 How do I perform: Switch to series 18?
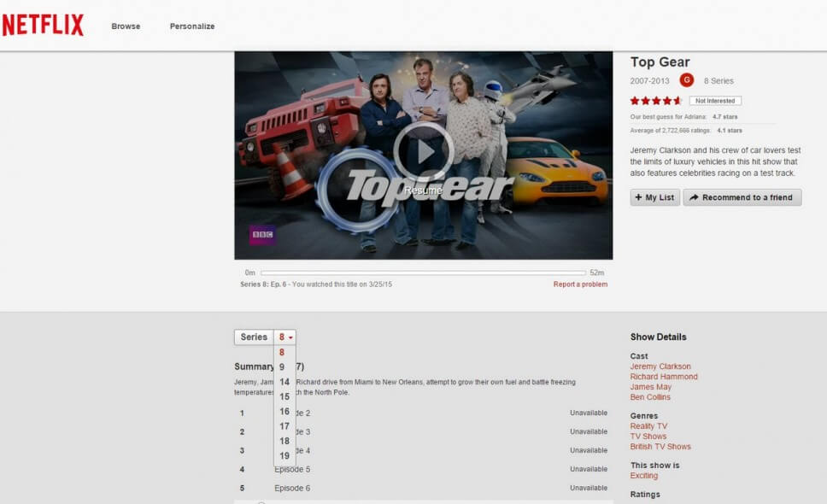coord(284,441)
